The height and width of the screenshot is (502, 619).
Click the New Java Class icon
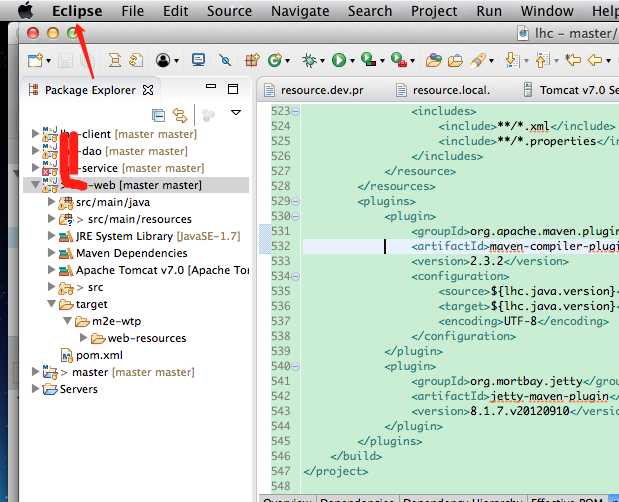[x=274, y=60]
